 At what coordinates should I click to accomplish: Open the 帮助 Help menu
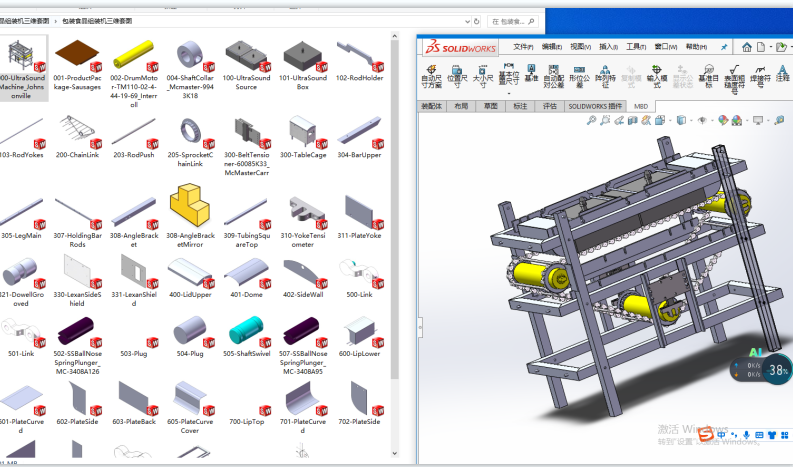[x=696, y=47]
